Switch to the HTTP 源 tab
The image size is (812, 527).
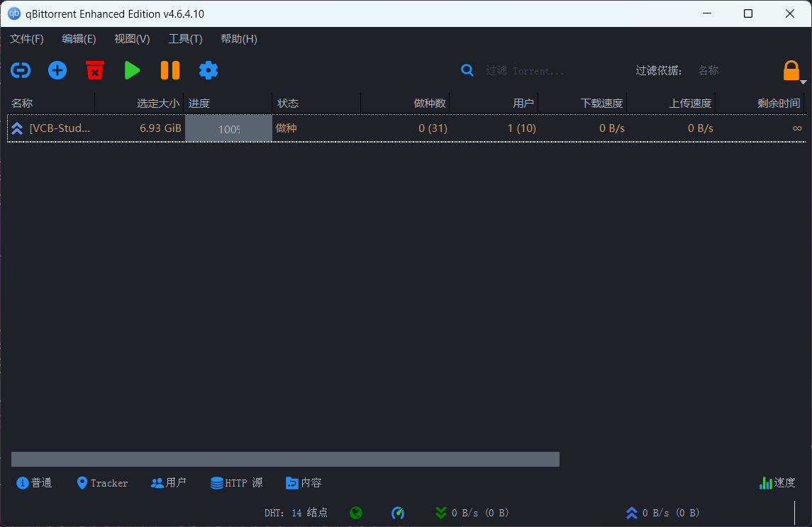236,483
